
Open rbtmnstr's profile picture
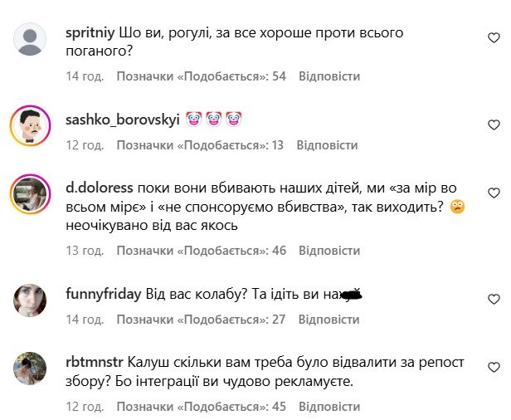point(31,369)
